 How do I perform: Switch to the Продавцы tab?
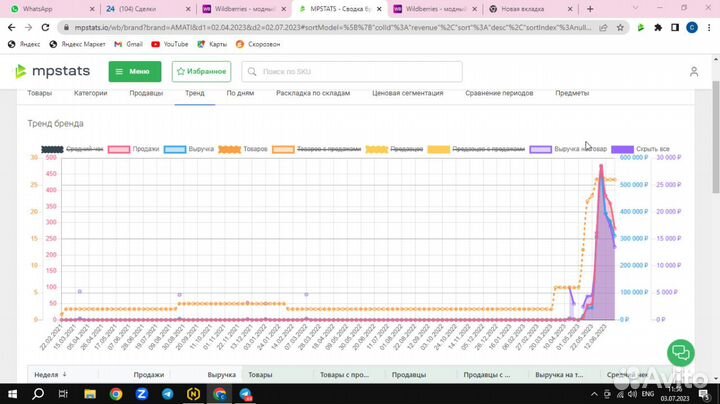(146, 93)
